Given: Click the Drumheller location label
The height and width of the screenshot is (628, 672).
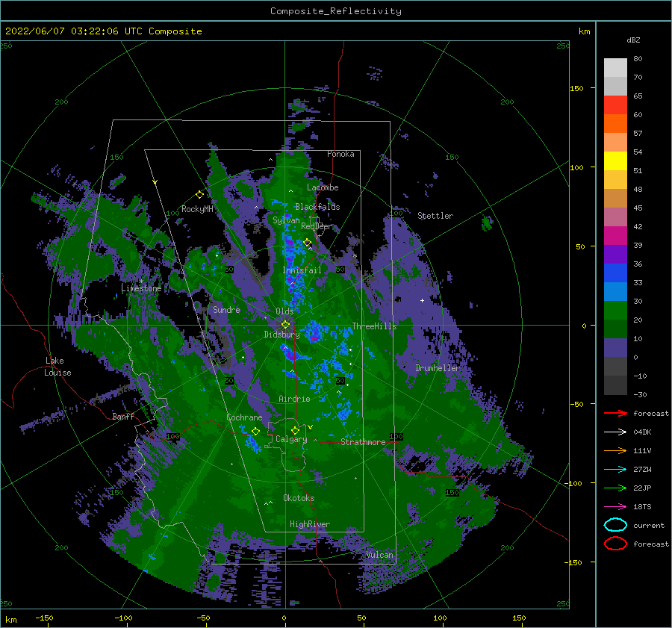Looking at the screenshot, I should (438, 368).
